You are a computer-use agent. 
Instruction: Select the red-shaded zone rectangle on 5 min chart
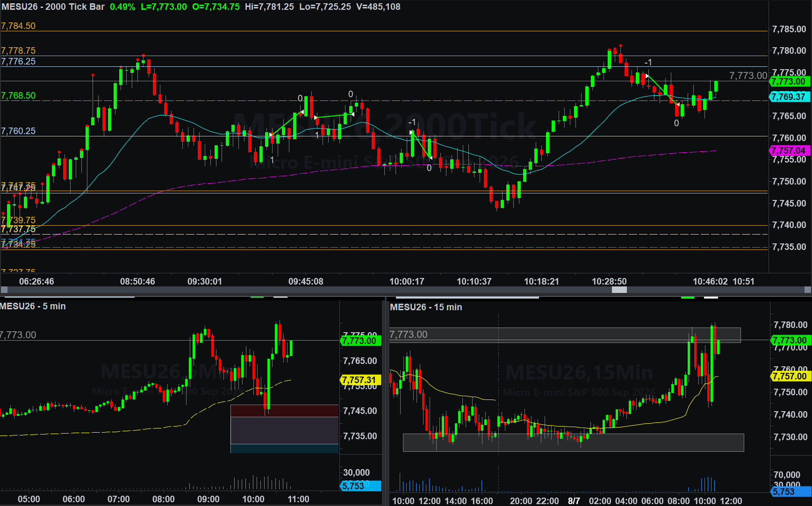click(x=284, y=411)
